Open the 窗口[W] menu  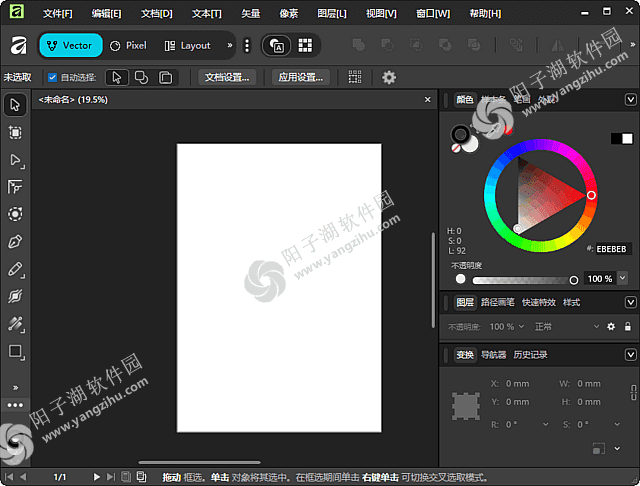(433, 13)
